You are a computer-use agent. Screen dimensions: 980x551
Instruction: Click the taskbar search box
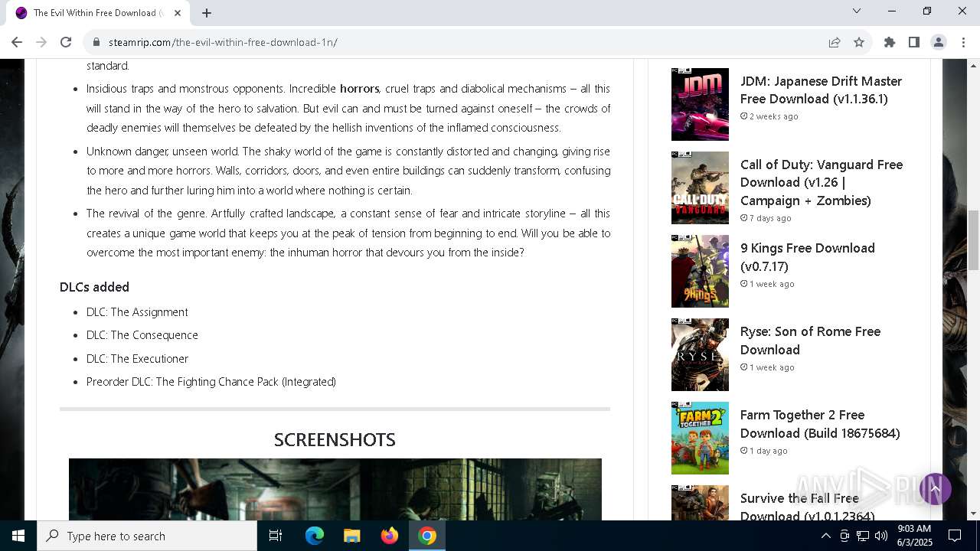coord(147,536)
